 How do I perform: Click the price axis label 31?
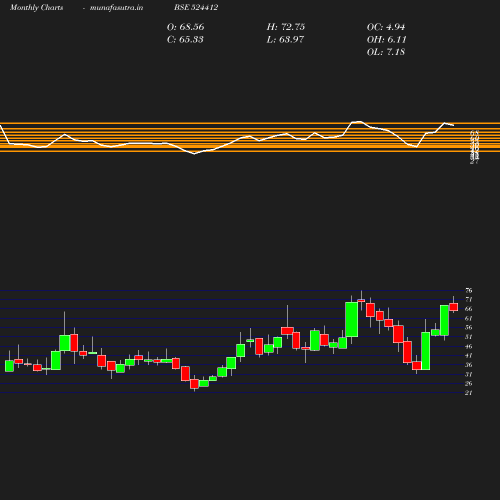pos(469,374)
